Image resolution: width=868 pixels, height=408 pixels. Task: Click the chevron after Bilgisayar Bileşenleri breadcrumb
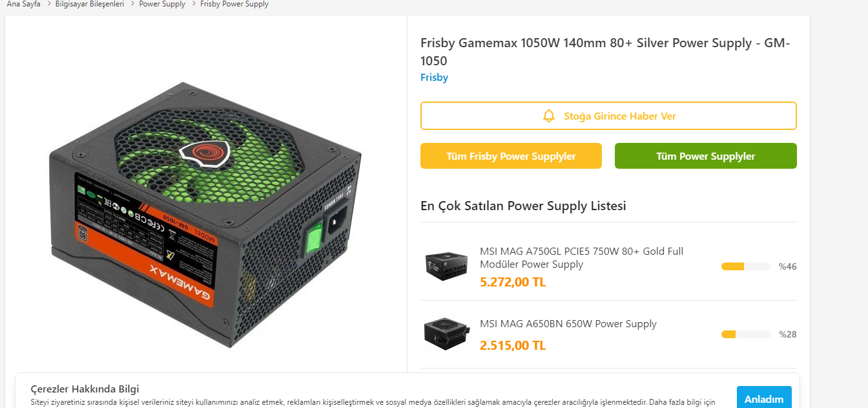tap(132, 4)
